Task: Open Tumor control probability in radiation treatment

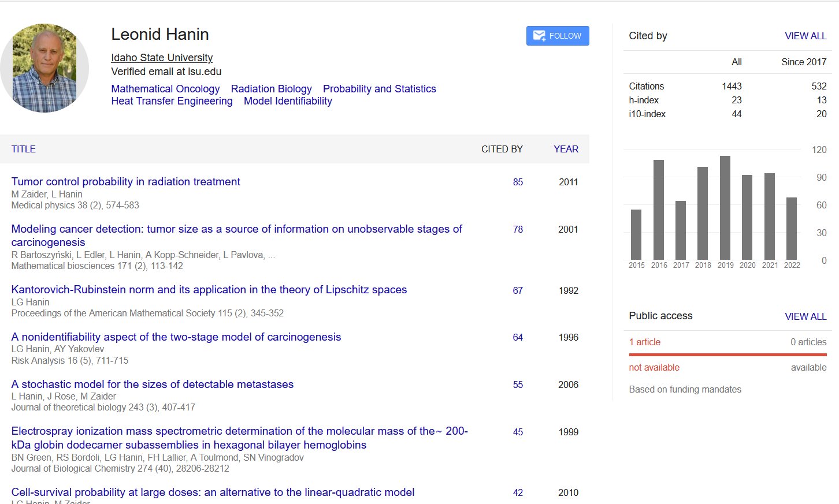Action: [x=125, y=182]
